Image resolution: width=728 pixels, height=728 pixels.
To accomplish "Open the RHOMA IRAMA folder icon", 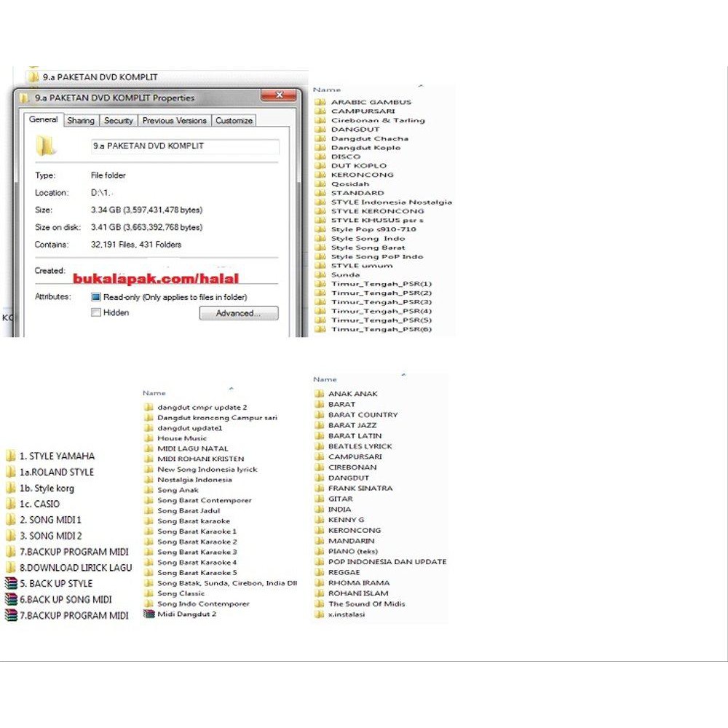I will pyautogui.click(x=319, y=582).
